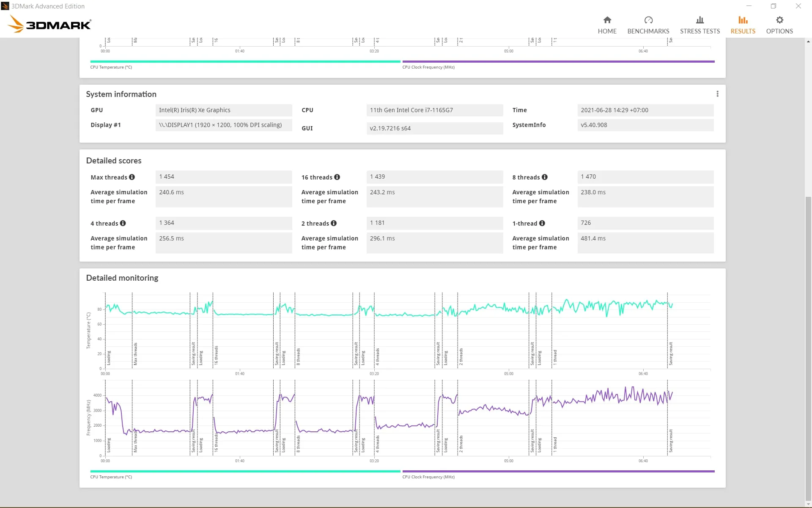
Task: Toggle the lower CPU Clock Frequency legend bar
Action: coord(558,471)
